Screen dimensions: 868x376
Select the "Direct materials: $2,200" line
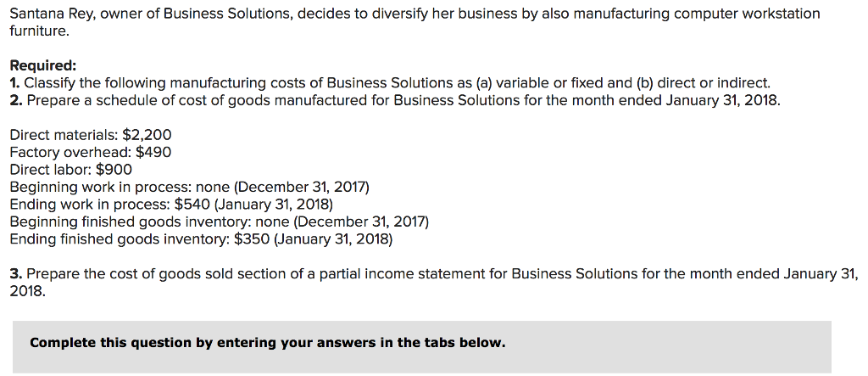coord(91,135)
